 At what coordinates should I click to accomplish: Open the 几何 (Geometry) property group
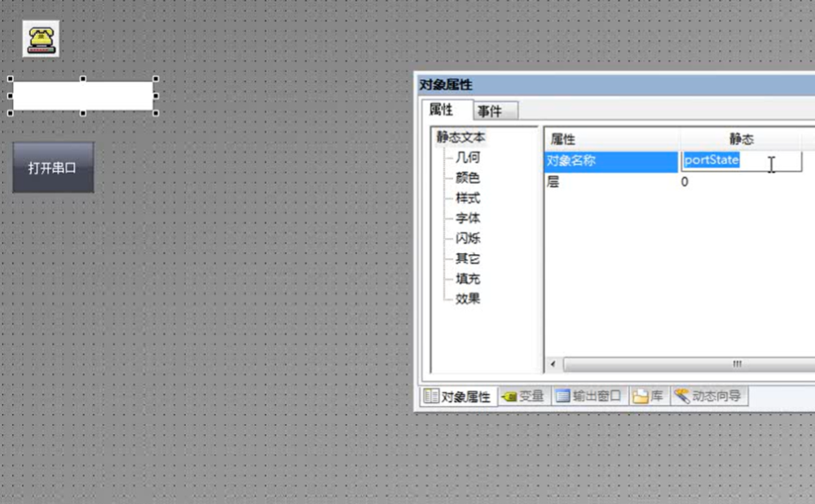468,157
